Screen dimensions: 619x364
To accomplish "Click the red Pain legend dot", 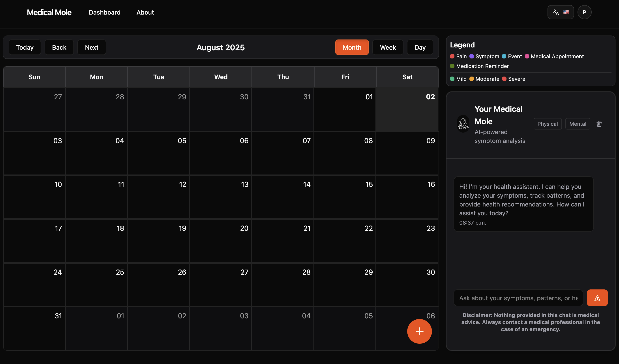I will [452, 56].
